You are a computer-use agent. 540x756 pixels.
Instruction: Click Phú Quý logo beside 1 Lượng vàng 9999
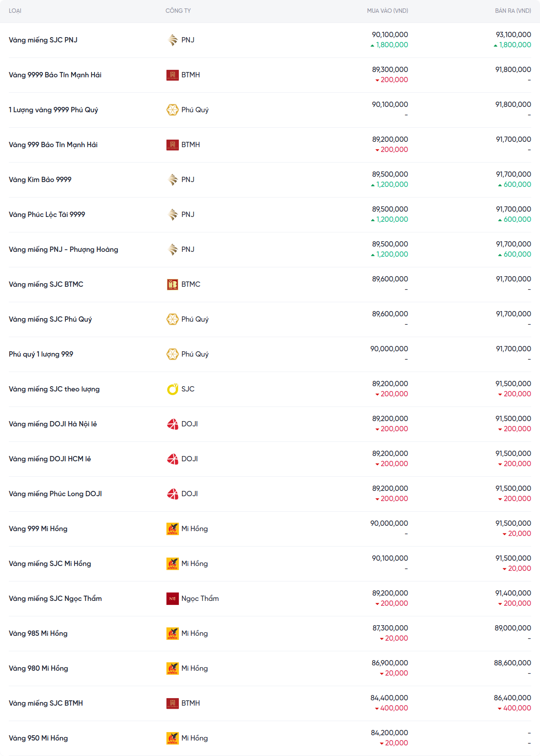coord(173,110)
